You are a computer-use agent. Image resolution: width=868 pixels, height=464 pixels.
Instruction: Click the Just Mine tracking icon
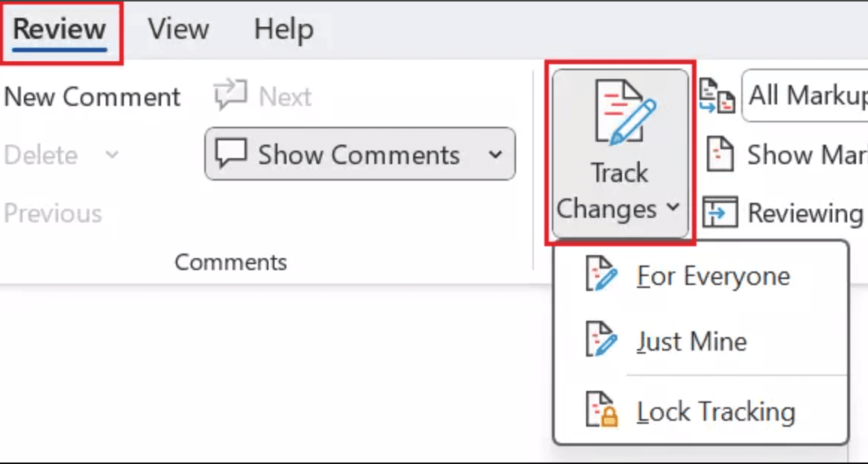601,341
